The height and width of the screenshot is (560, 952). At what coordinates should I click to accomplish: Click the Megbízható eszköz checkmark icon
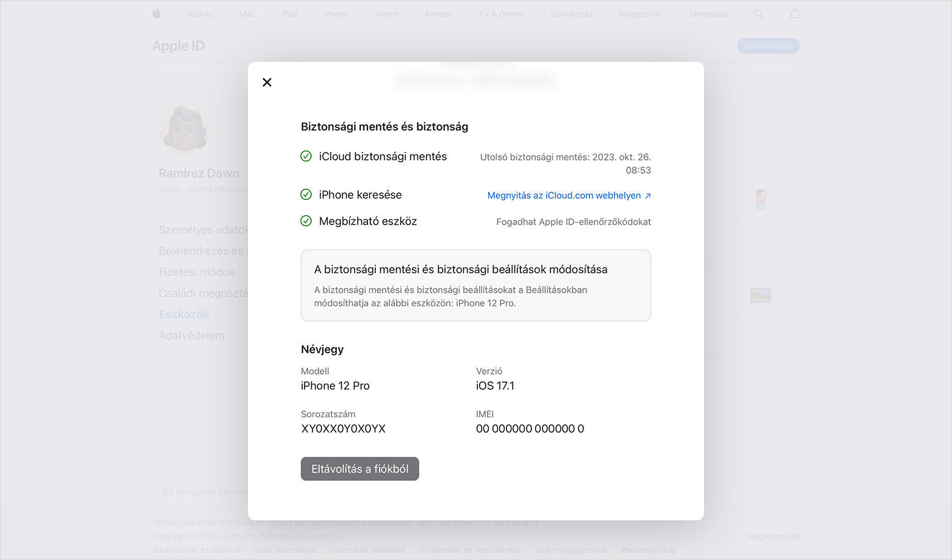point(306,221)
